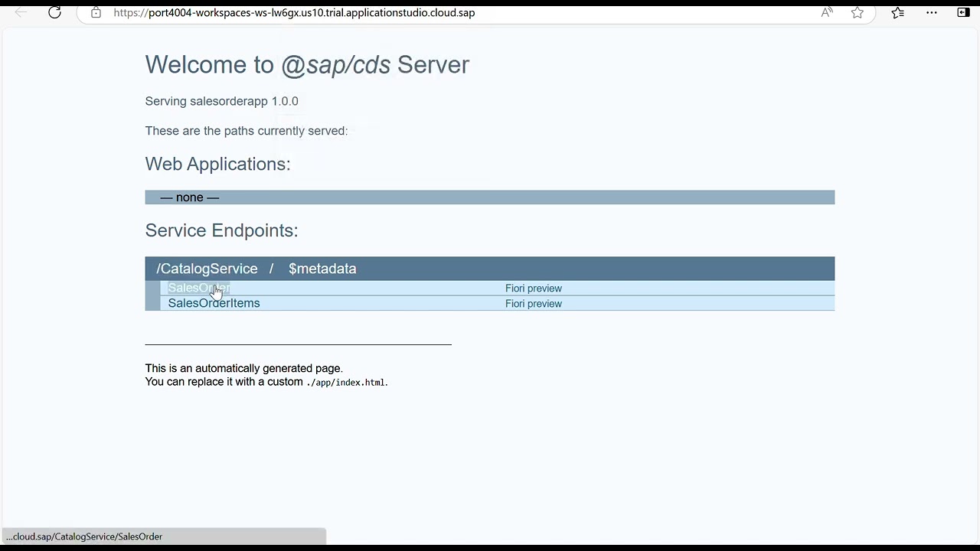Add this page to favorites with the star
This screenshot has height=551, width=980.
click(x=857, y=12)
